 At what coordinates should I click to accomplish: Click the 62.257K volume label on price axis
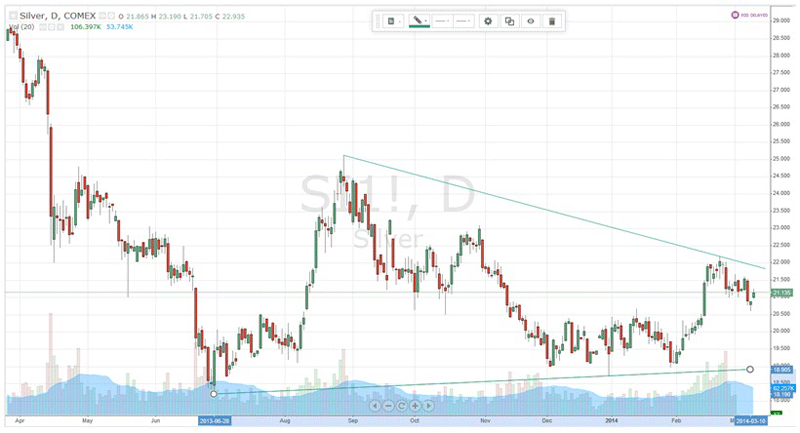(x=782, y=388)
